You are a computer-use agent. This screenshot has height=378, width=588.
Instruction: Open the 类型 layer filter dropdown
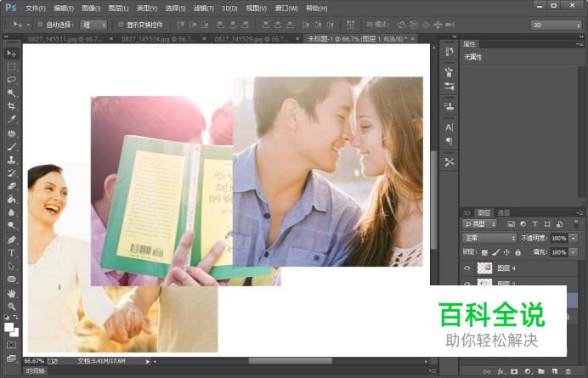click(x=479, y=224)
